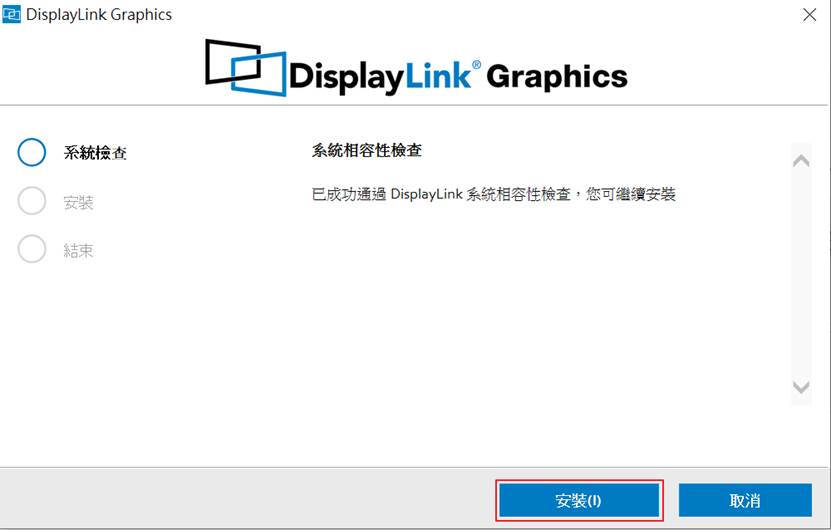Click the DisplayLink Graphics banner logo
This screenshot has width=831, height=530.
(417, 68)
